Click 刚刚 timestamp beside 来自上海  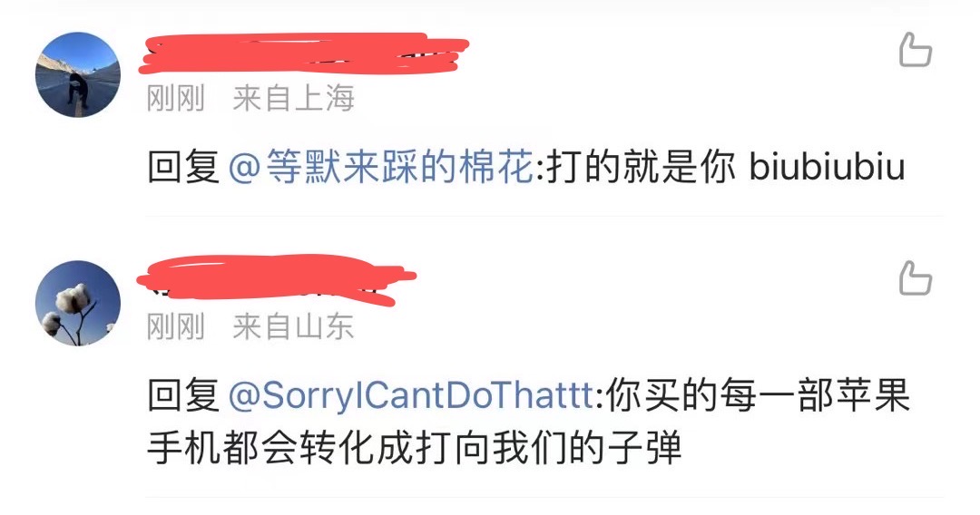pyautogui.click(x=176, y=99)
